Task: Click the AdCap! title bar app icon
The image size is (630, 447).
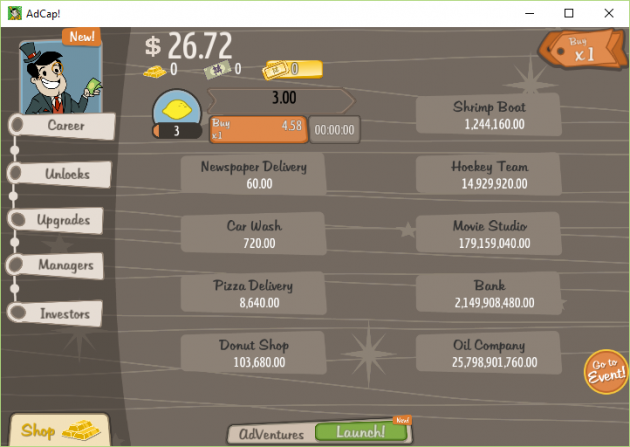Action: (x=14, y=13)
